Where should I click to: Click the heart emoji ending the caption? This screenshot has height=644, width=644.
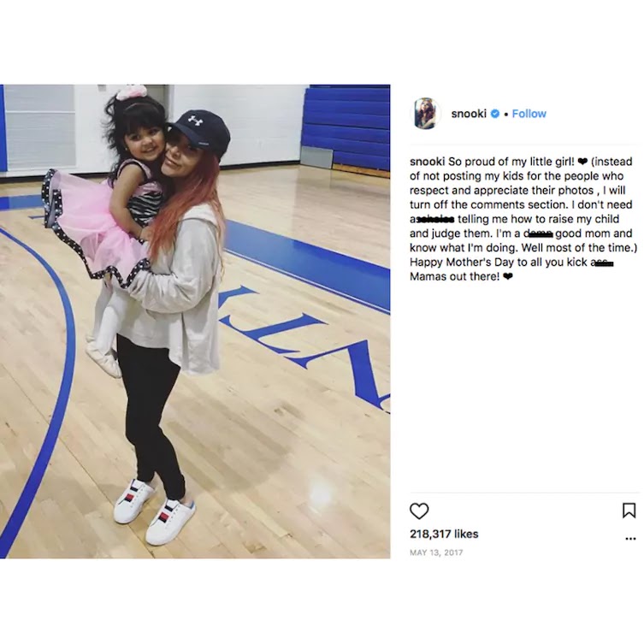[x=509, y=277]
